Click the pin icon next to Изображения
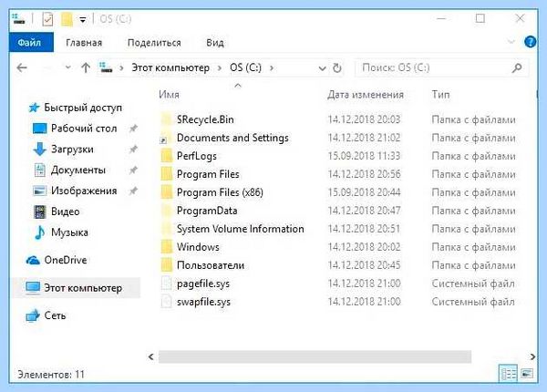547x392 pixels. [x=133, y=191]
